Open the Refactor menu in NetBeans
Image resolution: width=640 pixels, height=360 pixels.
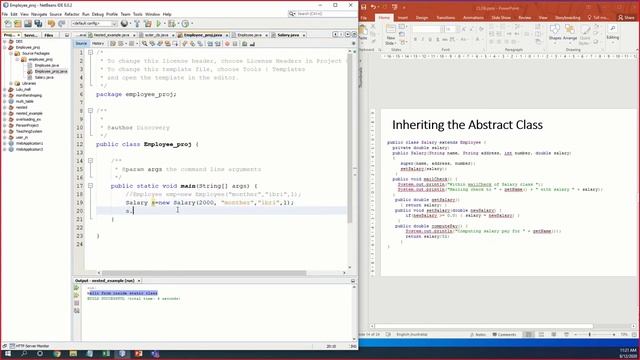click(x=72, y=14)
